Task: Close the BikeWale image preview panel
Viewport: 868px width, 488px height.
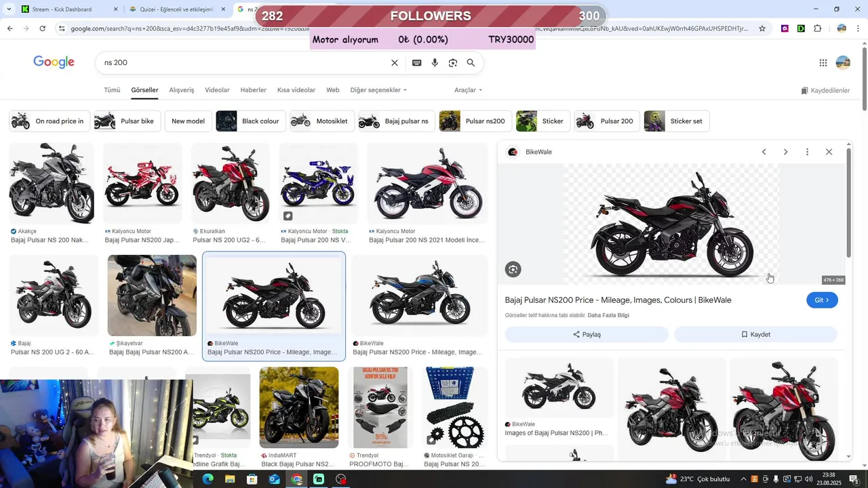Action: 829,152
